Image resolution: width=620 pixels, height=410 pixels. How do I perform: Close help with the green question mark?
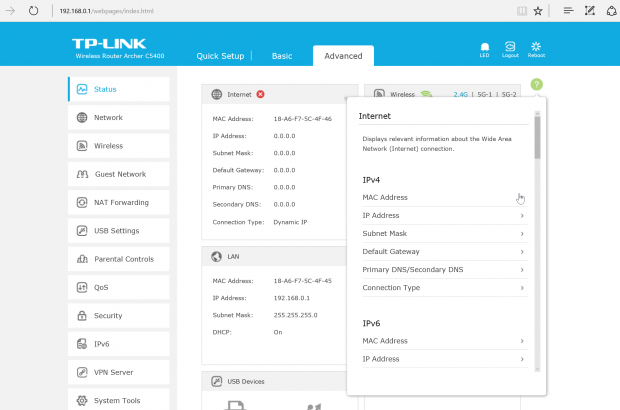point(537,84)
